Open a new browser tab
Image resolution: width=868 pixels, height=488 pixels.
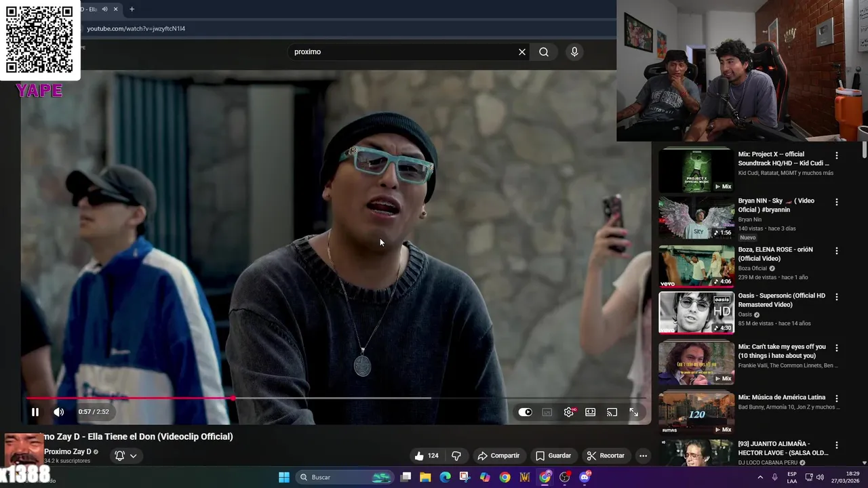point(132,9)
